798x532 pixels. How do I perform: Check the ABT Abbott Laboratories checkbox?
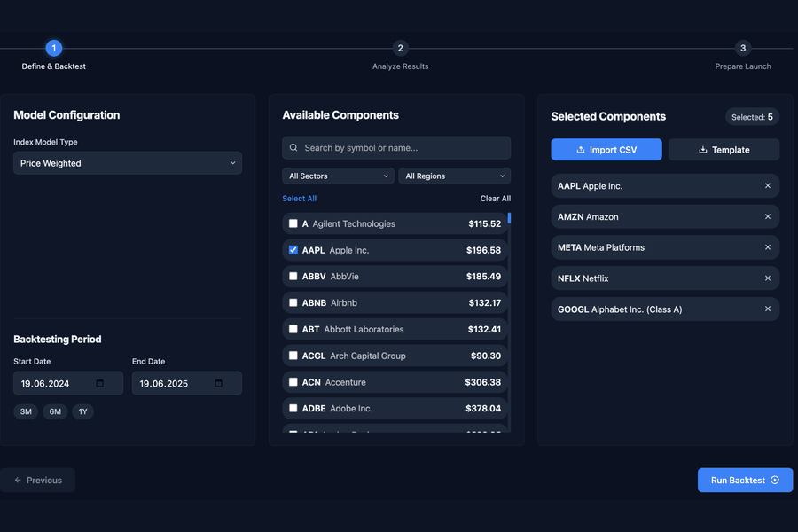[x=293, y=329]
